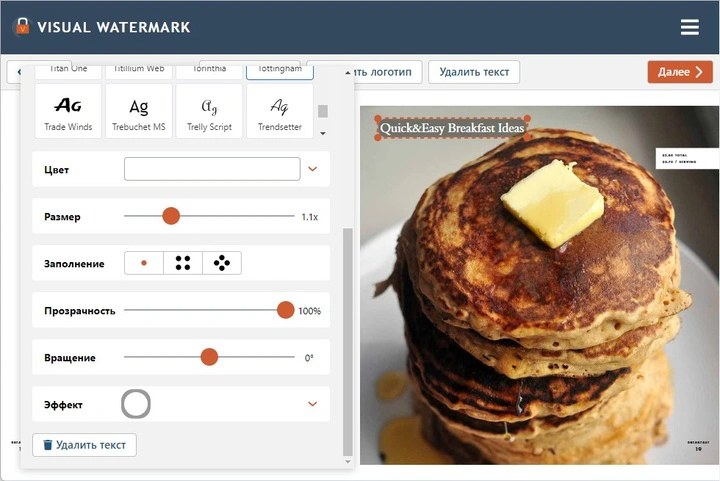Click the Эффект circle preview
The width and height of the screenshot is (720, 481).
tap(136, 404)
